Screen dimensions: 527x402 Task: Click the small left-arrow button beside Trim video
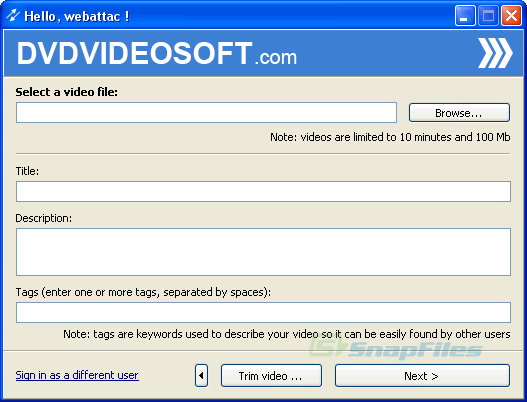click(201, 375)
